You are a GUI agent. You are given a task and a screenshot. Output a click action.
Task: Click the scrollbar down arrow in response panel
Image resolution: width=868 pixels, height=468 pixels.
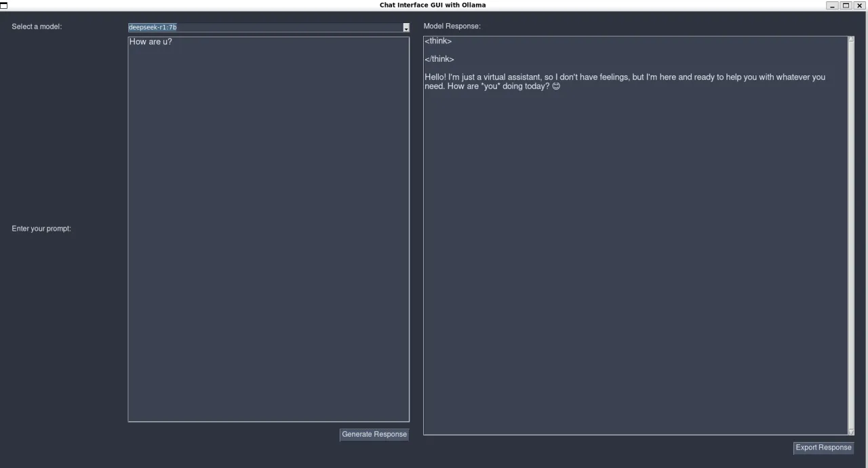coord(852,431)
